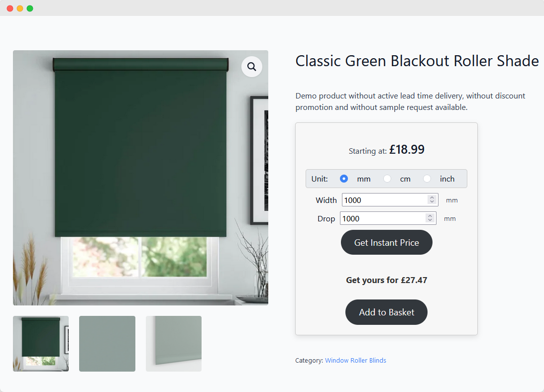
Task: Select the mm unit radio button
Action: click(344, 179)
